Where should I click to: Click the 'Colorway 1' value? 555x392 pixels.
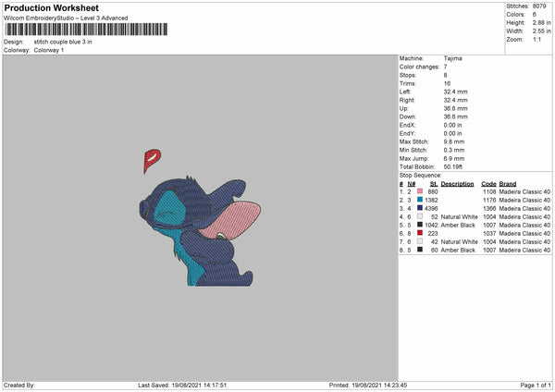[x=49, y=50]
